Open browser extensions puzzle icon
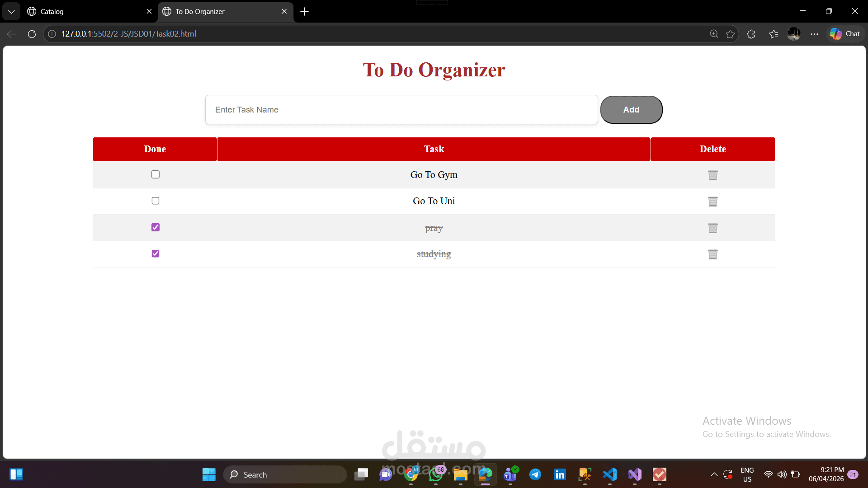 click(751, 34)
